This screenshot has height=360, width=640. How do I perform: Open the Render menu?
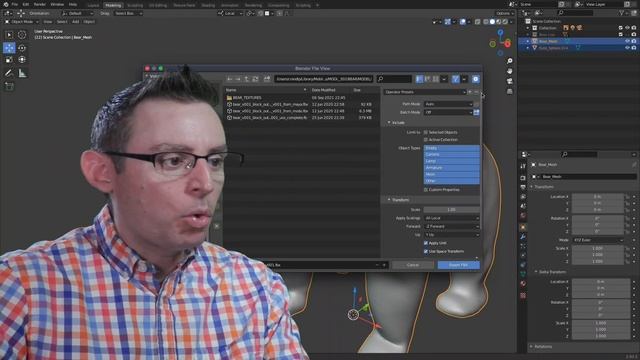point(40,4)
